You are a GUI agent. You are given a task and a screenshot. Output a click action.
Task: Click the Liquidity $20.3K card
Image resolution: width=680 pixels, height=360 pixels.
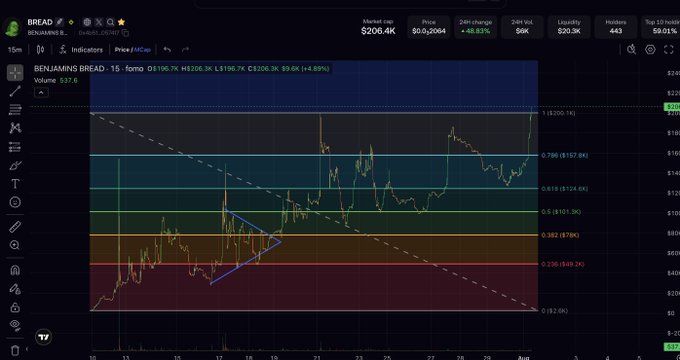pos(569,27)
